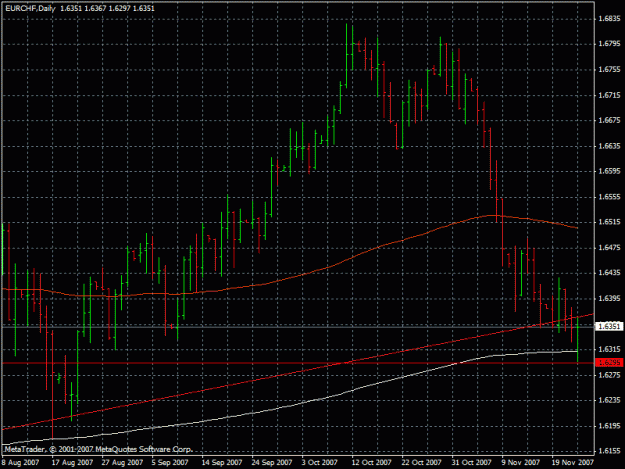
Task: Click the 1.6675 price scale value
Action: click(610, 120)
